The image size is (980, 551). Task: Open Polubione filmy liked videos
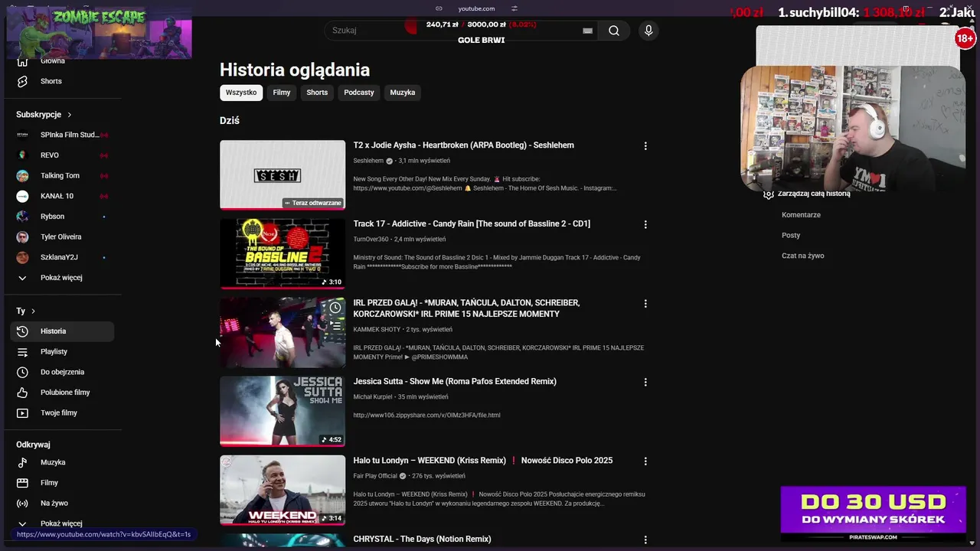coord(62,393)
